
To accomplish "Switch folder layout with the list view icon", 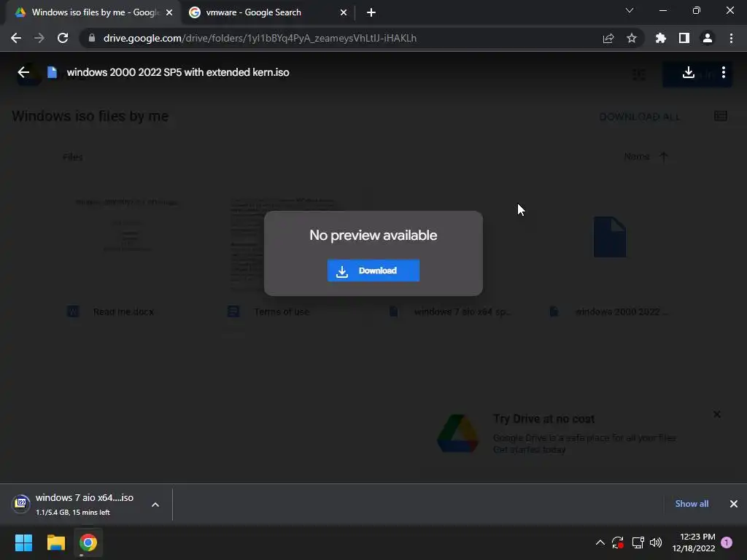I will pyautogui.click(x=721, y=116).
